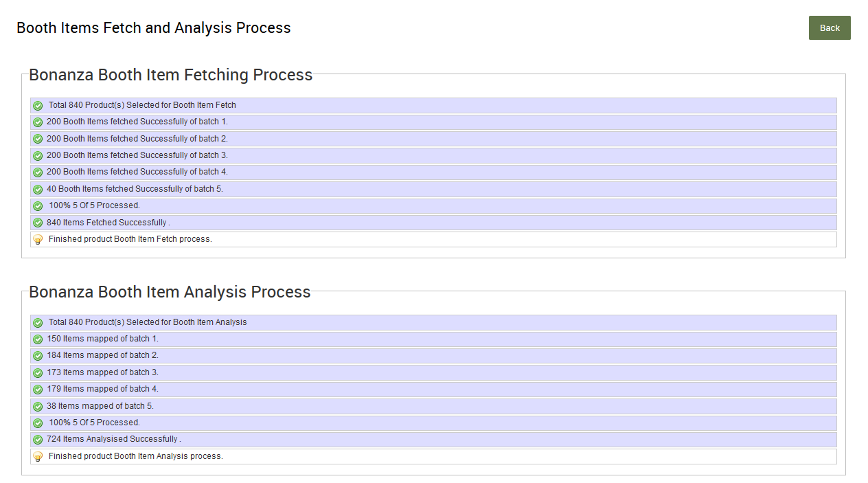This screenshot has height=483, width=868.
Task: Click 'Bonanza Booth Item Fetching Process' section heading
Action: pos(170,75)
